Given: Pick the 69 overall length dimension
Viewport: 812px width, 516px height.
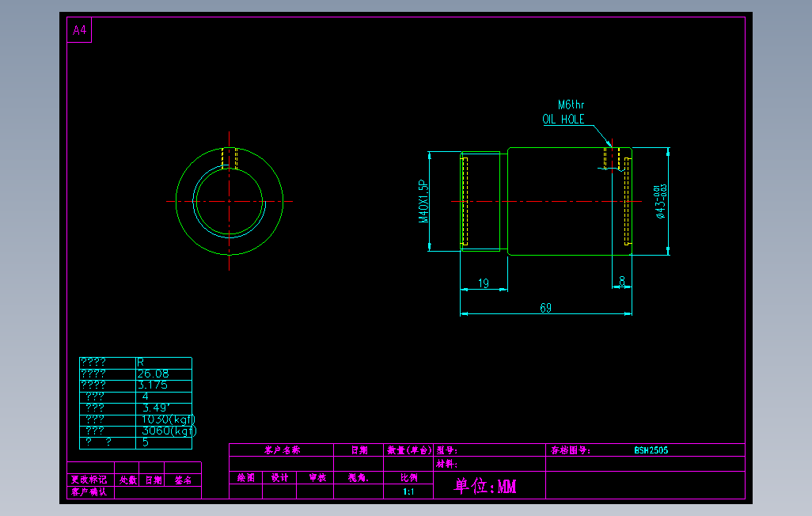Looking at the screenshot, I should [546, 308].
